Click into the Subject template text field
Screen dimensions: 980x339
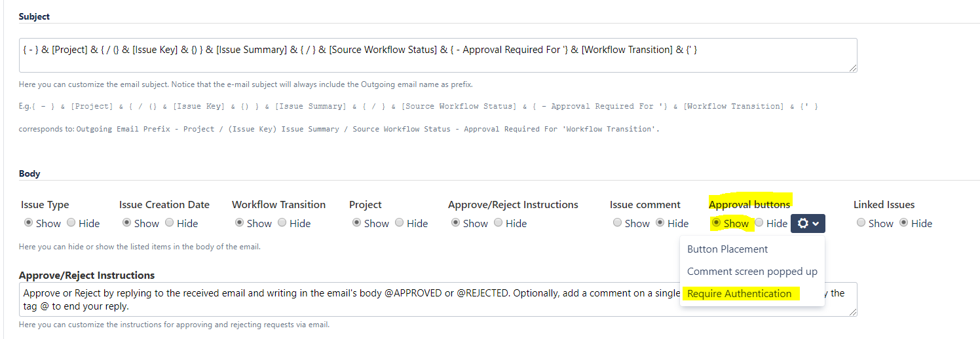(438, 55)
